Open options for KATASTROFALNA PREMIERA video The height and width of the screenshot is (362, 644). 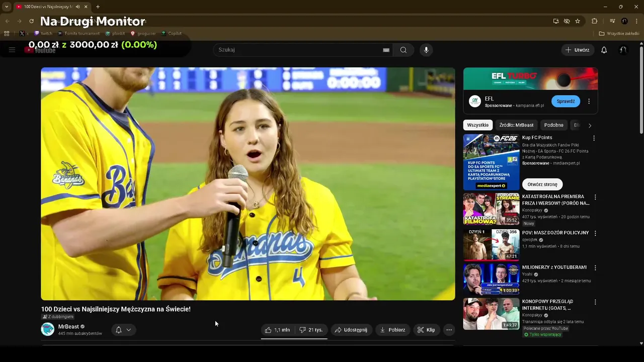point(595,197)
